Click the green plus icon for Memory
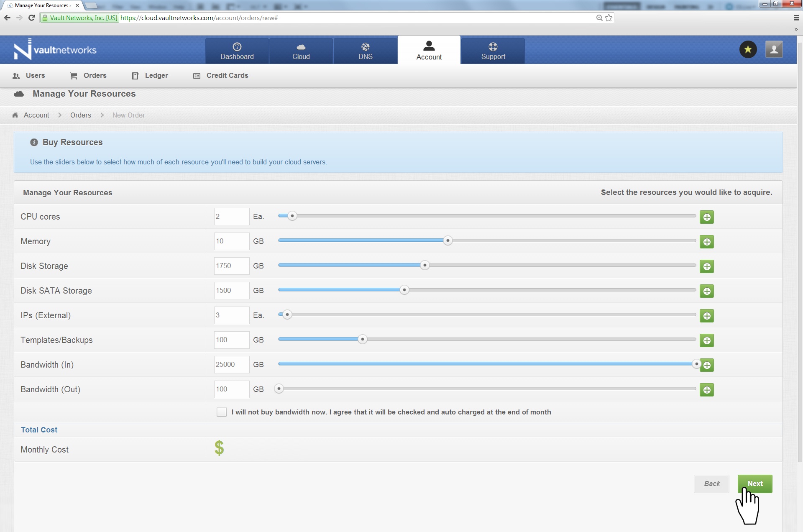The image size is (803, 532). 706,242
